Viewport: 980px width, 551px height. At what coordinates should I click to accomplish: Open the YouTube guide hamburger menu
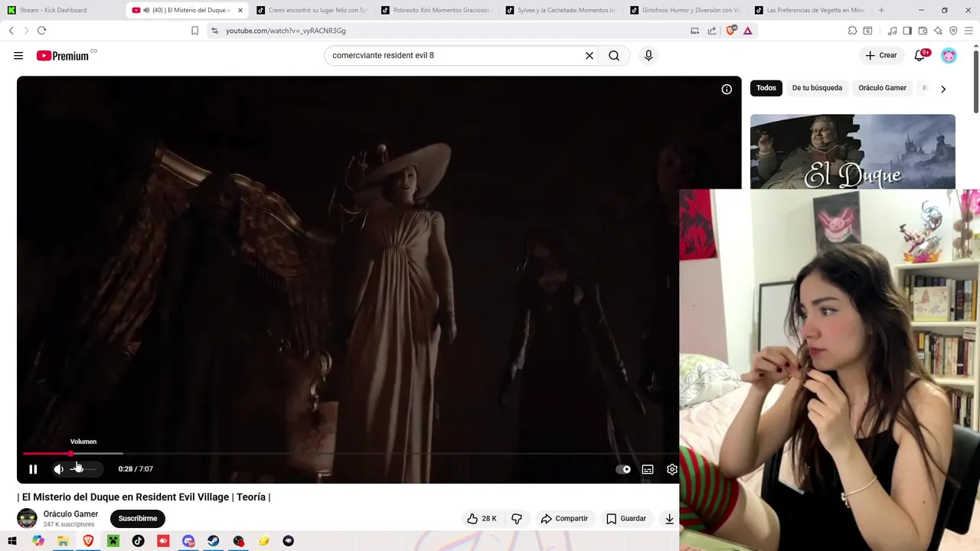[x=18, y=55]
